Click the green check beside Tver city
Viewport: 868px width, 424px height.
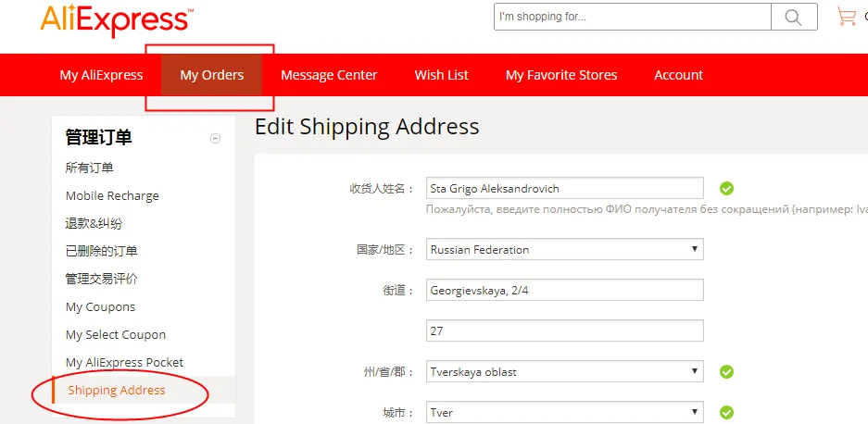(727, 412)
